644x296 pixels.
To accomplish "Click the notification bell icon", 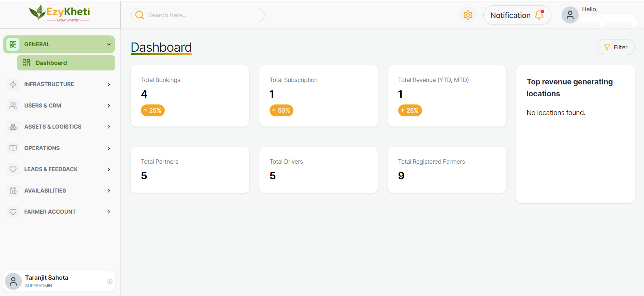I will [x=540, y=15].
